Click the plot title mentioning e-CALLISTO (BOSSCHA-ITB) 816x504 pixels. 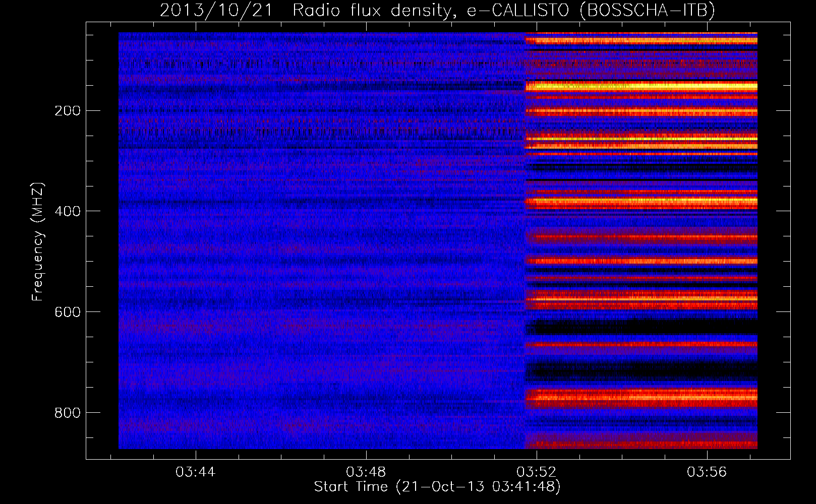coord(438,10)
